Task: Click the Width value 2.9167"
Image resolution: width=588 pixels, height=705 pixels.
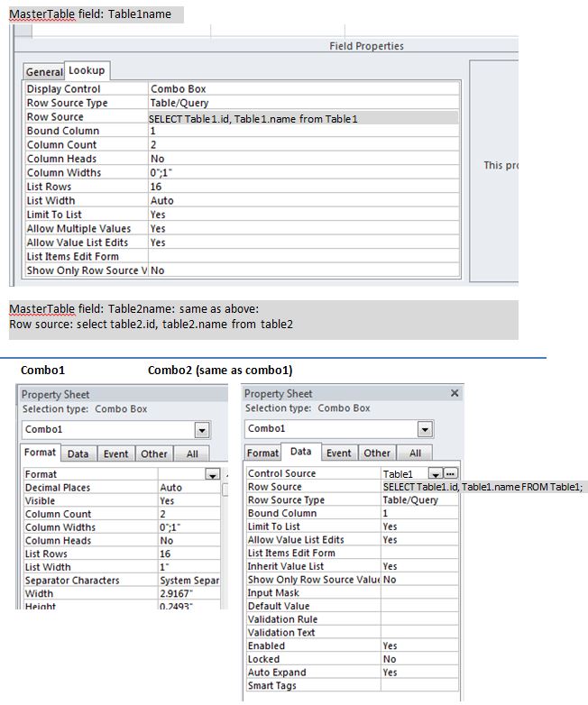Action: click(189, 593)
